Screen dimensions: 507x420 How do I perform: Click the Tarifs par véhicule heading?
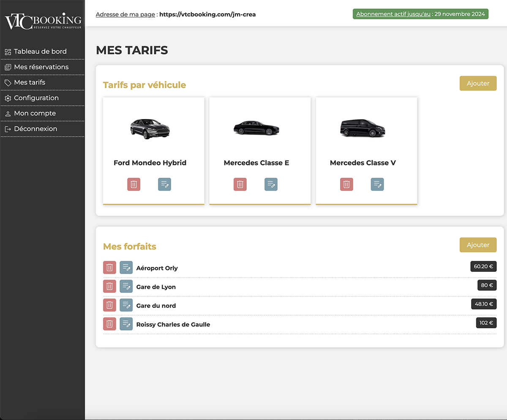point(144,85)
